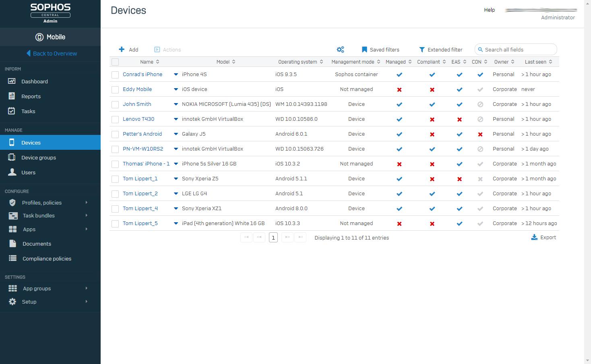The image size is (591, 364).
Task: Open table column settings gears icon
Action: 340,50
